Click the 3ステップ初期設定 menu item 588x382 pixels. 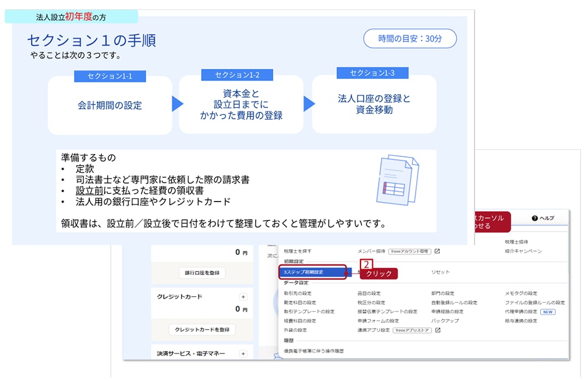[x=312, y=272]
